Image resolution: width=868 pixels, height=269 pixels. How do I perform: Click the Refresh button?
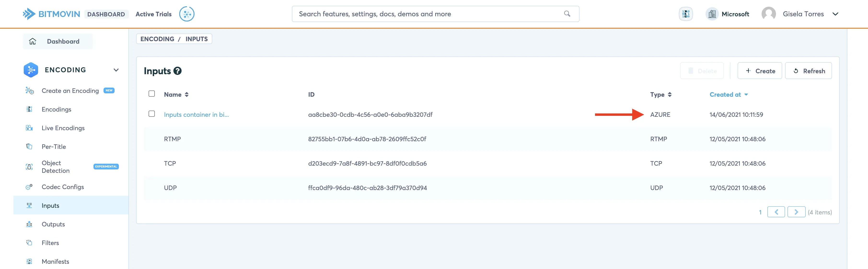(x=808, y=71)
